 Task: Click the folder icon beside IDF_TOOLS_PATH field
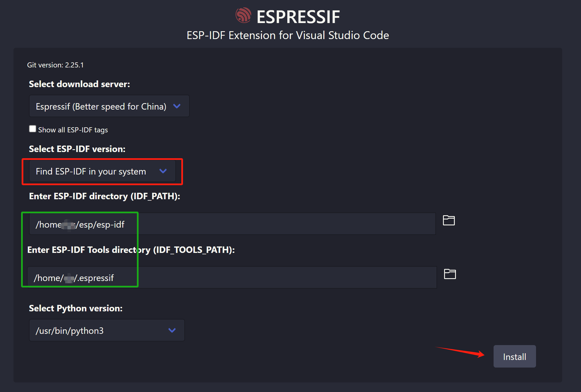pos(450,274)
